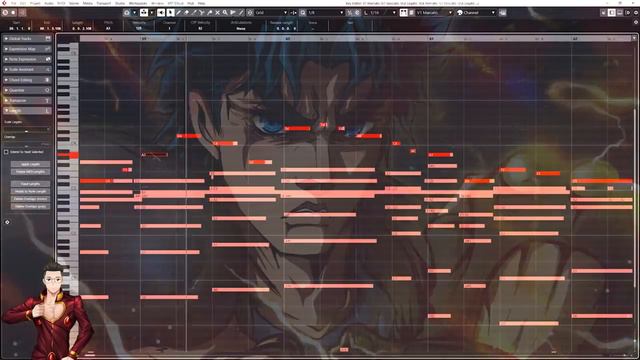Select the Glue tube tool
Viewport: 640px width, 360px height.
click(209, 13)
